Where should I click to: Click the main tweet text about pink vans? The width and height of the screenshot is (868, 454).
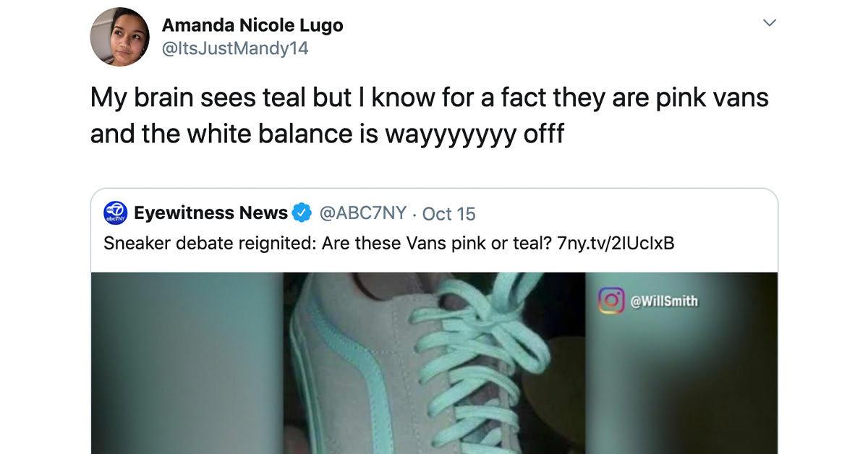[x=429, y=115]
